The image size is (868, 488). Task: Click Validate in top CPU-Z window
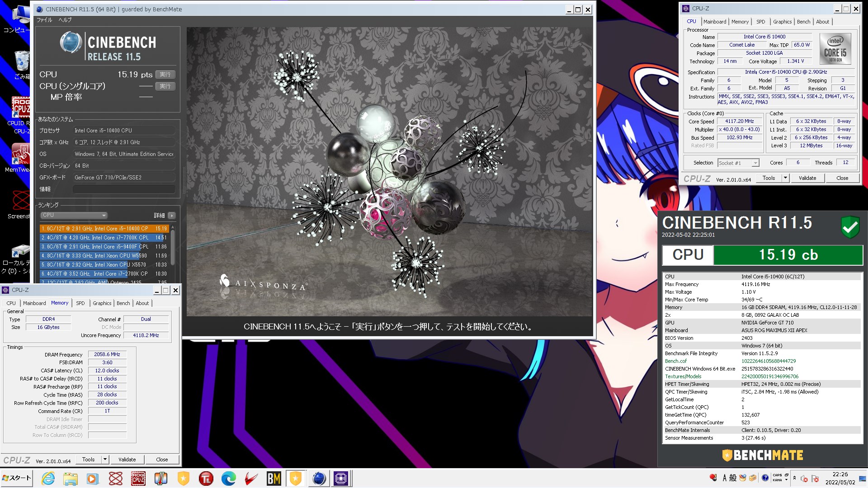click(807, 178)
